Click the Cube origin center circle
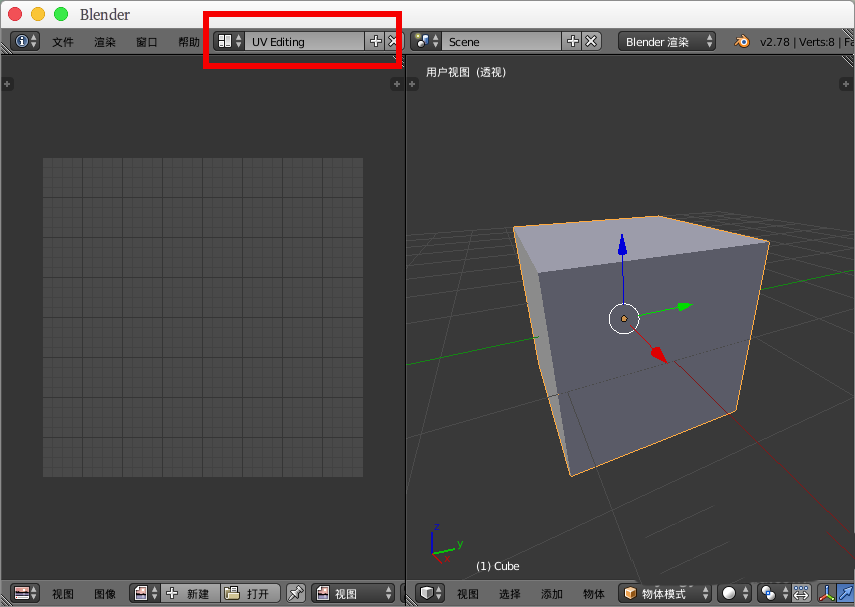This screenshot has height=607, width=855. point(624,318)
